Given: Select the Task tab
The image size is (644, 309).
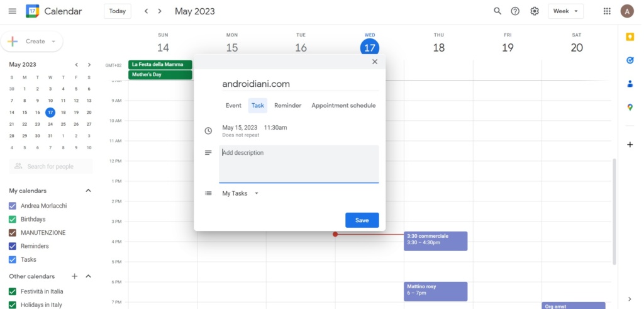Looking at the screenshot, I should 257,106.
